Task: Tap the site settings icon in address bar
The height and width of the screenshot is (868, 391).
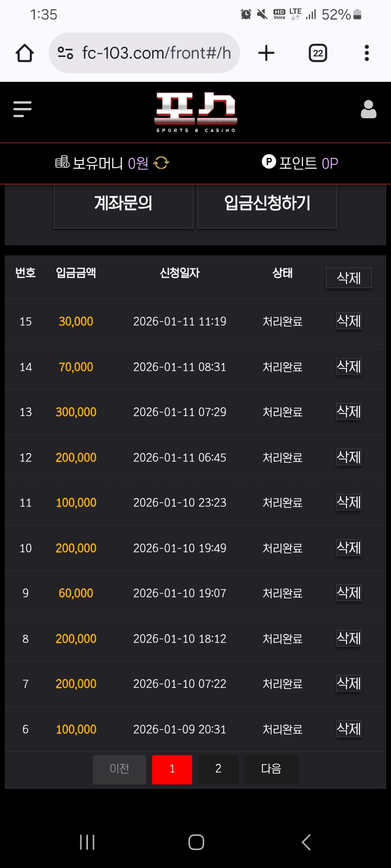Action: tap(65, 53)
